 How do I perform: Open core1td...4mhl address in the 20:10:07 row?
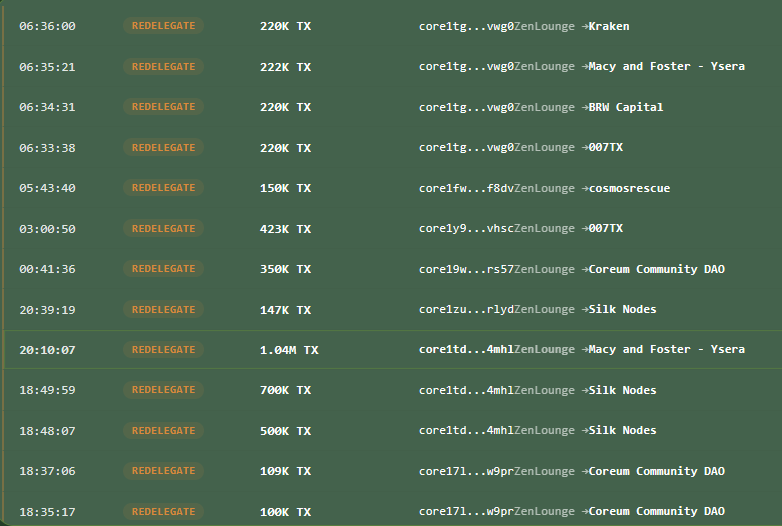pos(466,349)
